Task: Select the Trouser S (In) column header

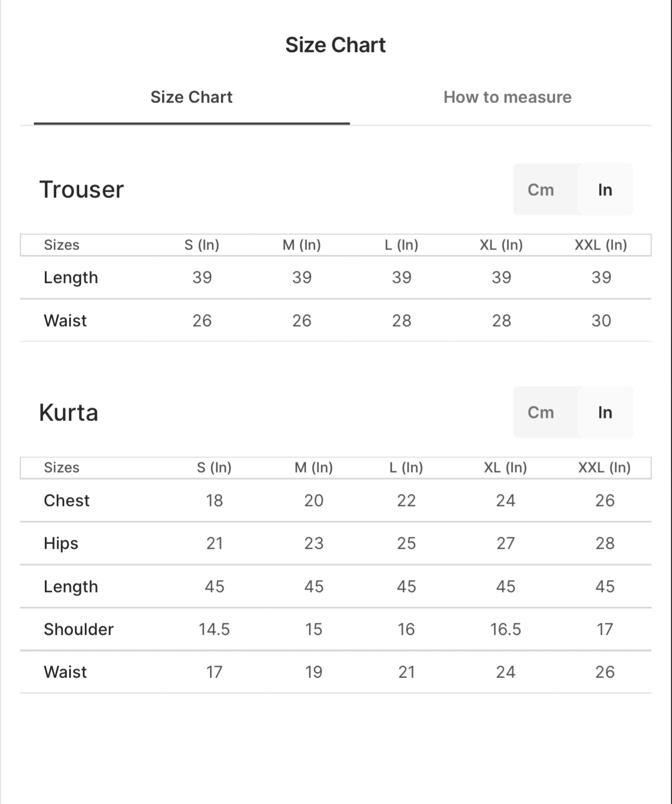Action: pos(202,245)
